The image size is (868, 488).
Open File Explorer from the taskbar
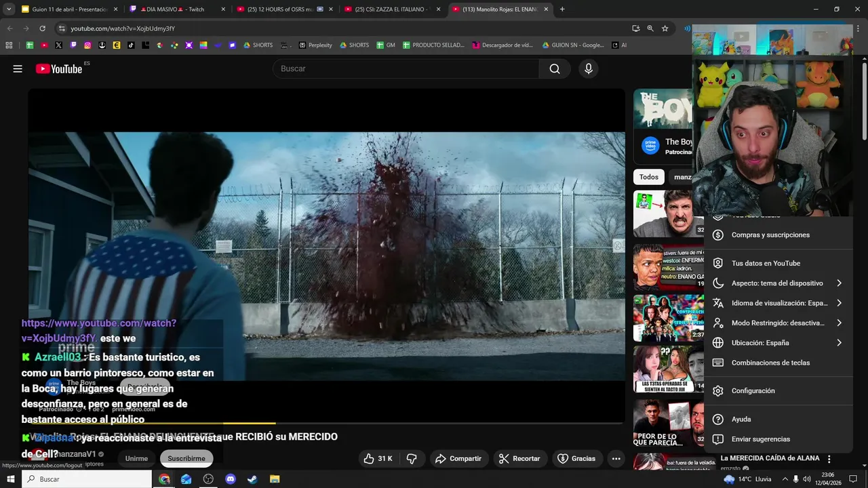click(x=275, y=479)
